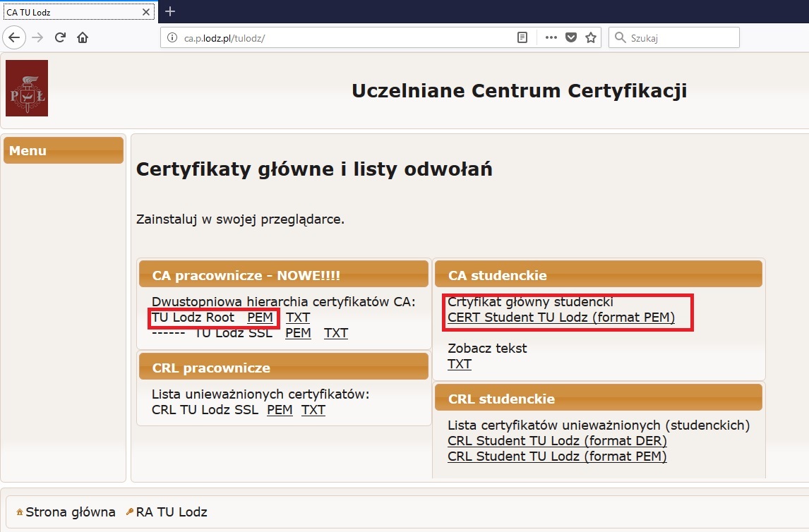Open RA TU Lodz footer link
Viewport: 809px width, 532px height.
pos(172,512)
